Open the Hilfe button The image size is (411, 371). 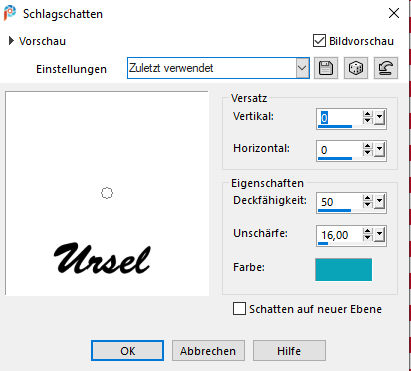pyautogui.click(x=289, y=351)
